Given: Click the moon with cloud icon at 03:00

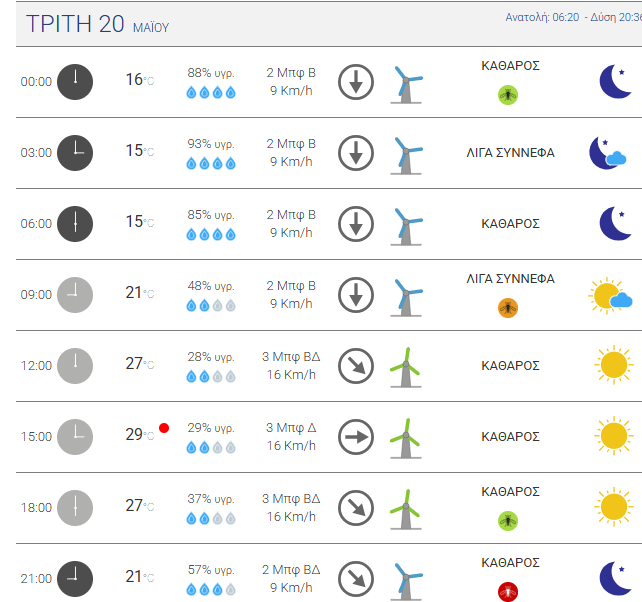Looking at the screenshot, I should [x=608, y=153].
